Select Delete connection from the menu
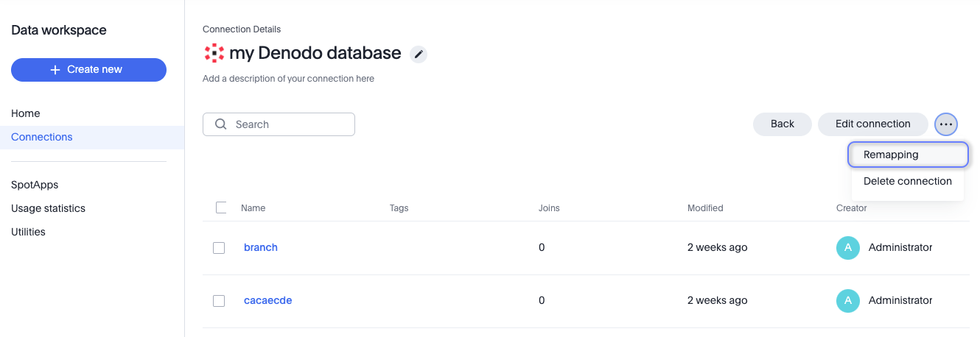This screenshot has width=980, height=337. click(907, 181)
